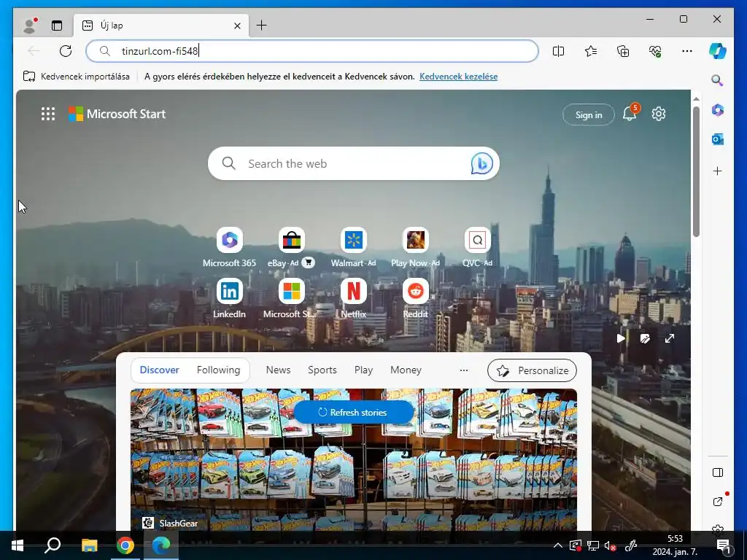Open Bing chat icon in search box
Image resolution: width=747 pixels, height=560 pixels.
click(x=481, y=164)
